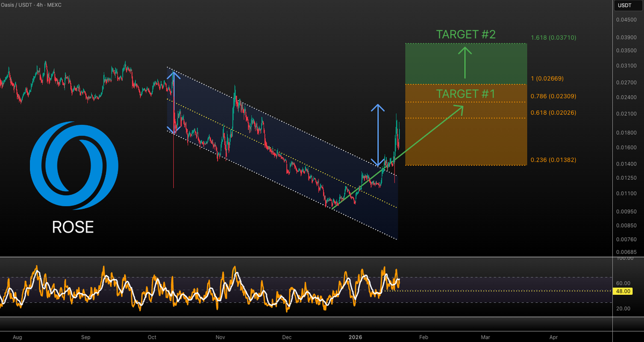Click the Apr time axis label
The width and height of the screenshot is (644, 342).
554,337
